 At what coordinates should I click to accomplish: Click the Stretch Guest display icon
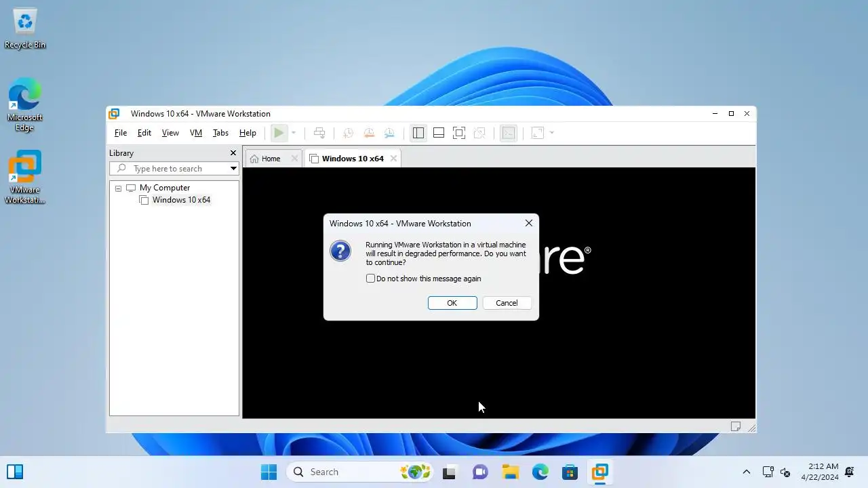(x=538, y=133)
